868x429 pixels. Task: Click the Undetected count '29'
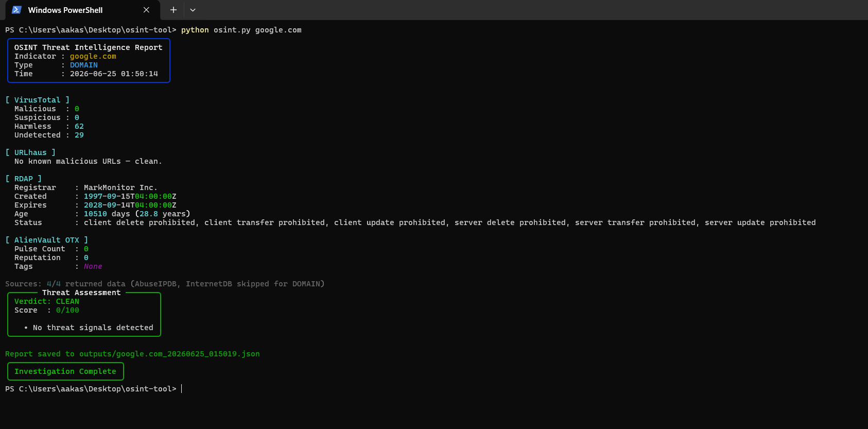tap(79, 135)
